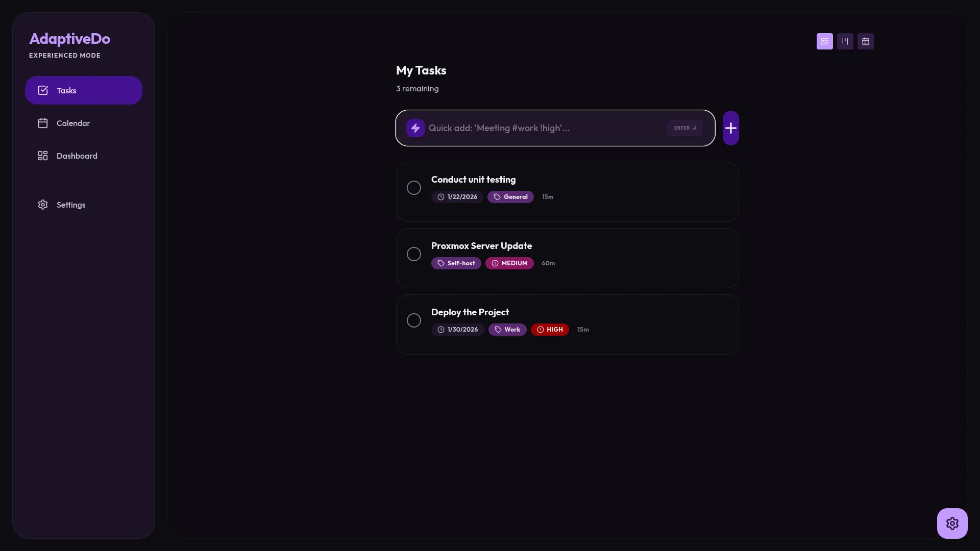Viewport: 980px width, 551px height.
Task: Open floating settings gear button
Action: 952,523
